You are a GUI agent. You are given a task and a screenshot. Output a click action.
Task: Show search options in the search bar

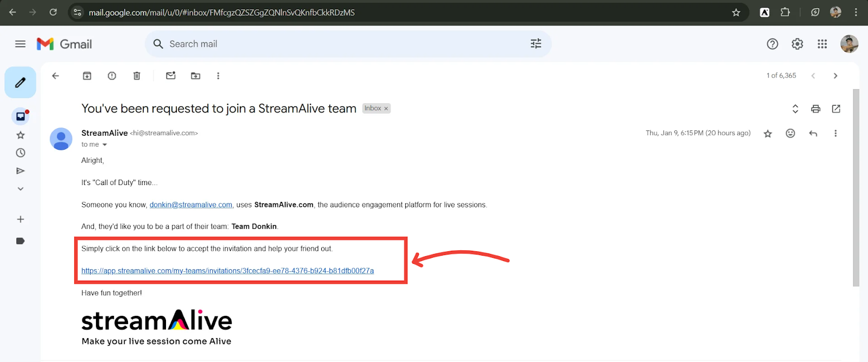[x=535, y=44]
